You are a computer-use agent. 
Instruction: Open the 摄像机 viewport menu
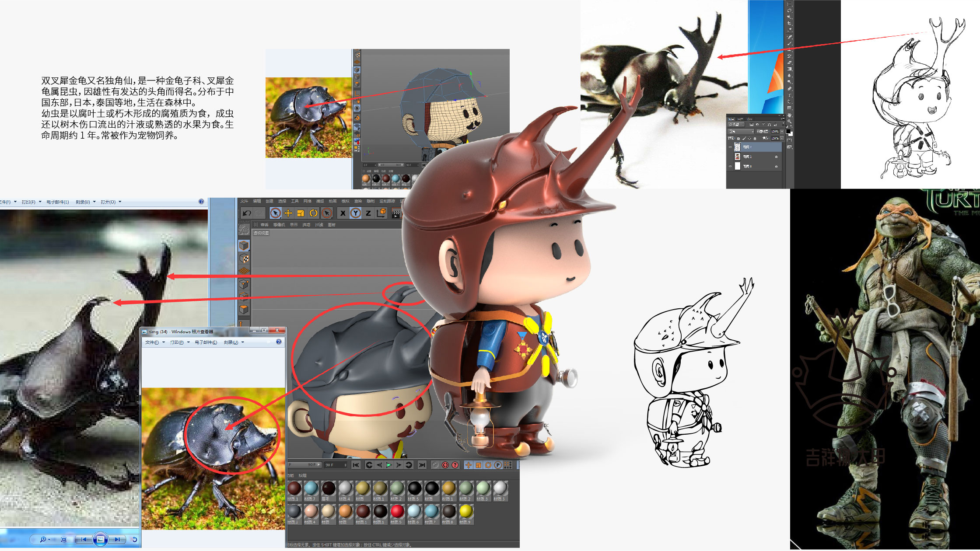[x=279, y=225]
